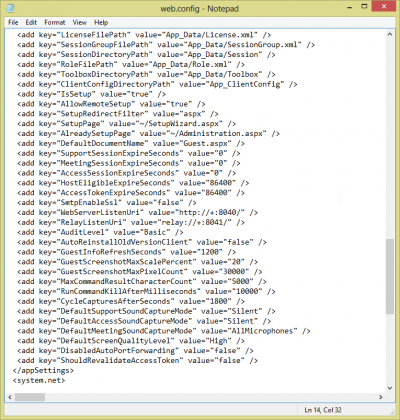Viewport: 400px width, 420px height.
Task: Click the AutoReinstallOldVersionClient line
Action: click(x=142, y=242)
